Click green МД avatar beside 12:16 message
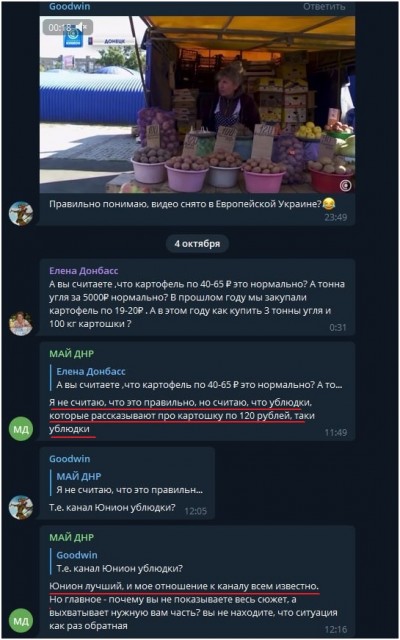 point(21,620)
